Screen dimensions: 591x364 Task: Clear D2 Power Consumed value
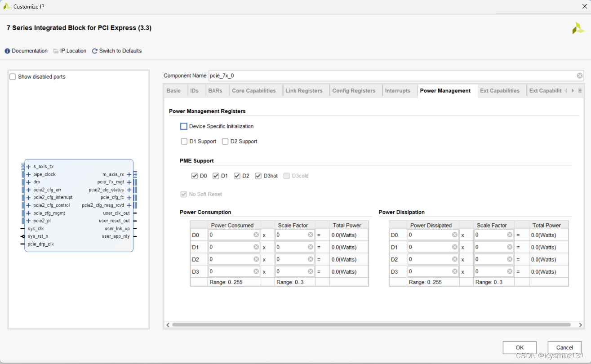pos(256,259)
